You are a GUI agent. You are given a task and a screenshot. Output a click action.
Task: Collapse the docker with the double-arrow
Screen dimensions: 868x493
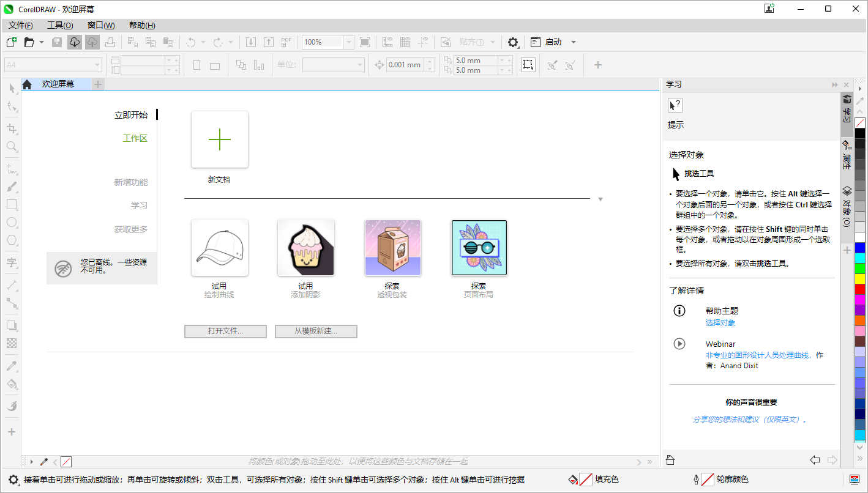click(x=835, y=84)
